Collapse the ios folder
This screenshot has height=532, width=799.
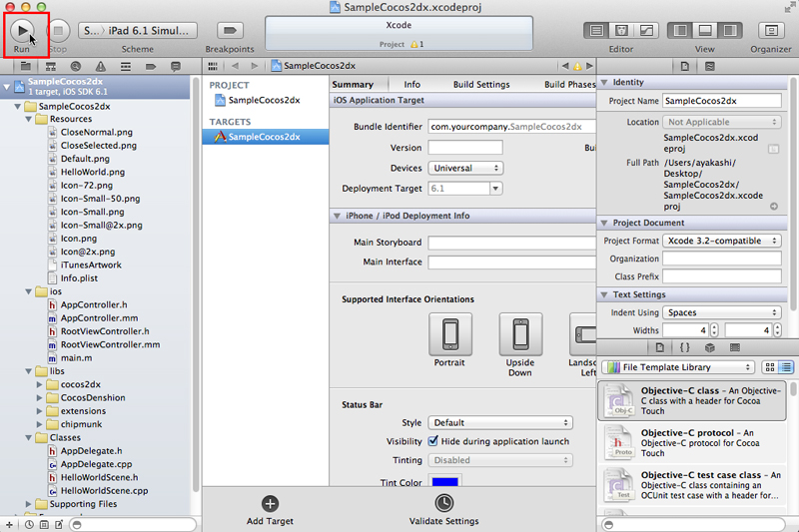coord(29,291)
